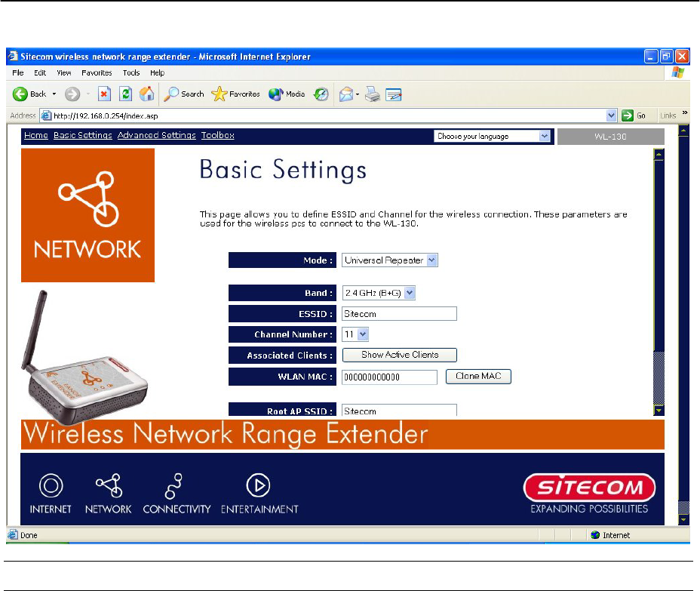700x591 pixels.
Task: Open the File menu
Action: pyautogui.click(x=18, y=72)
